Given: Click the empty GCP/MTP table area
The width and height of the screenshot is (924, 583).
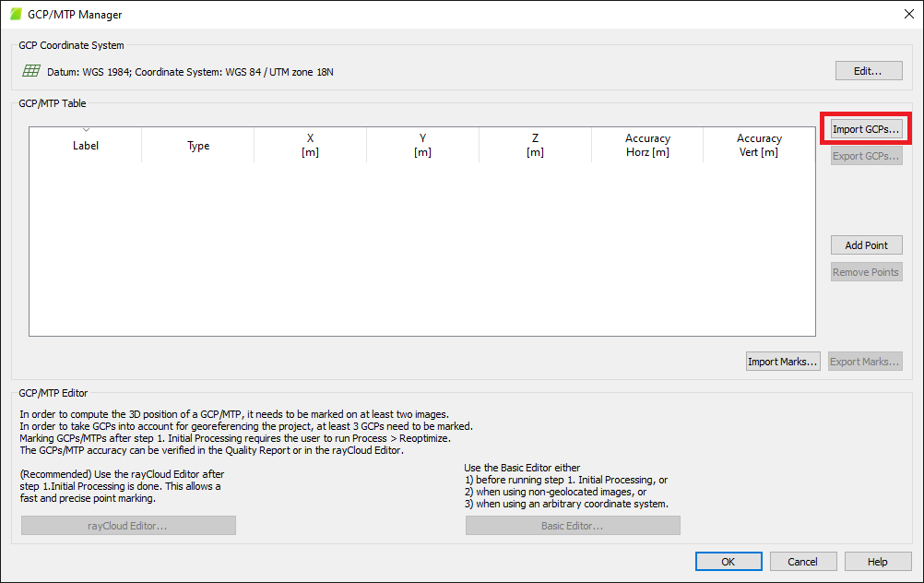Looking at the screenshot, I should point(421,249).
